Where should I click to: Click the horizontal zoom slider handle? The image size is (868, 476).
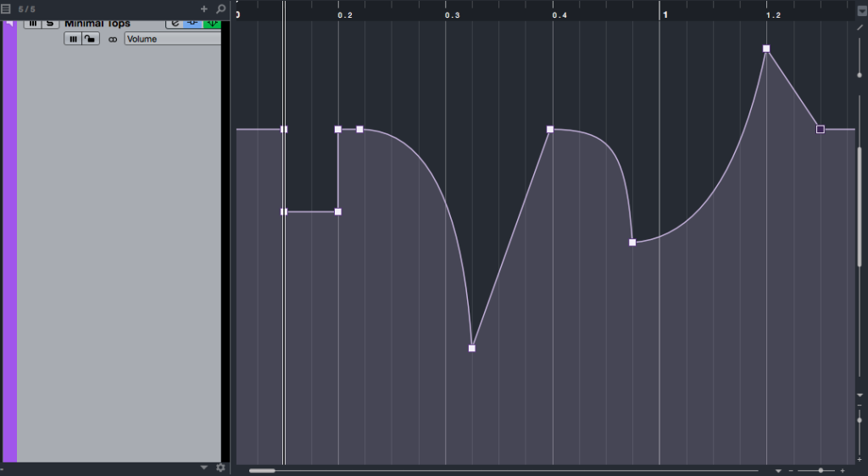click(x=821, y=470)
